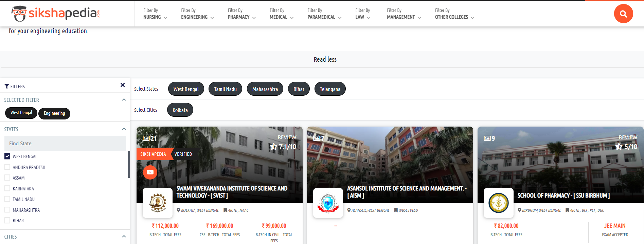Screen dimensions: 644x244
Task: Check the Bihar checkbox
Action: [7, 220]
